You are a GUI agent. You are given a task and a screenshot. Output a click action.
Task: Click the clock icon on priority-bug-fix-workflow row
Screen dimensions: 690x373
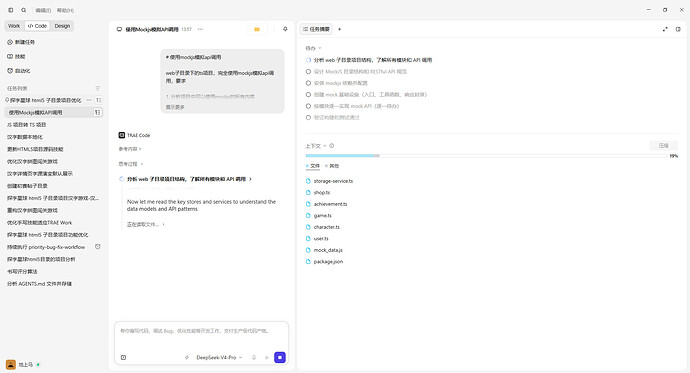[x=98, y=247]
